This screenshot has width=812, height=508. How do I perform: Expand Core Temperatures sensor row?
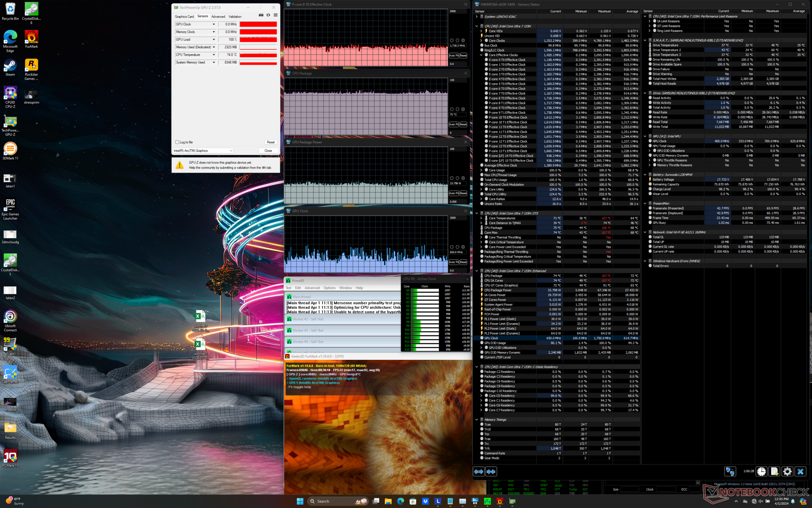click(481, 218)
